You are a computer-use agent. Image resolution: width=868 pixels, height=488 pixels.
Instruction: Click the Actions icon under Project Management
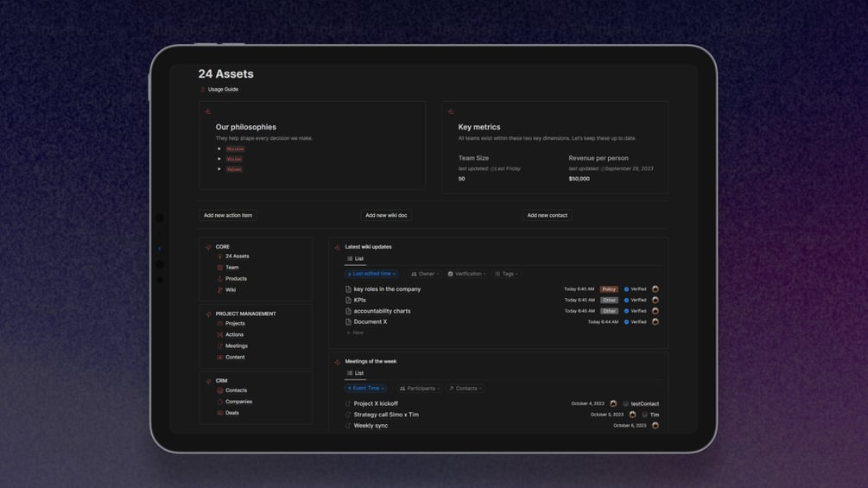(219, 335)
